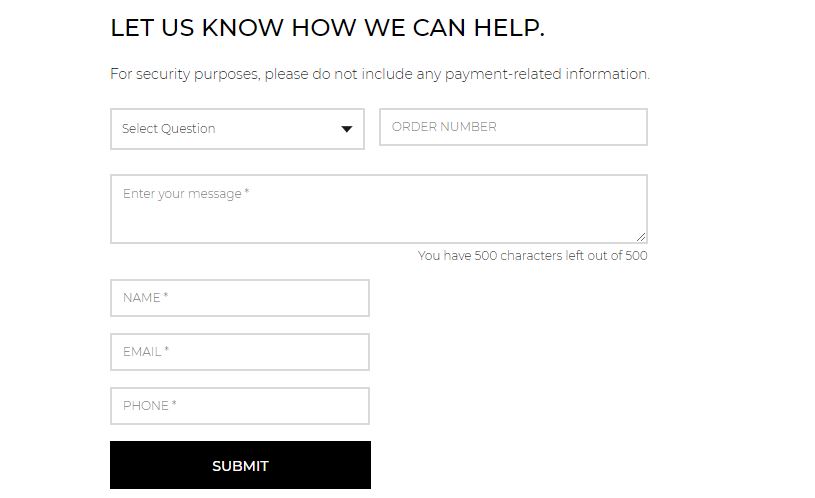Click the dropdown arrow beside Select Question
This screenshot has width=815, height=498.
347,129
